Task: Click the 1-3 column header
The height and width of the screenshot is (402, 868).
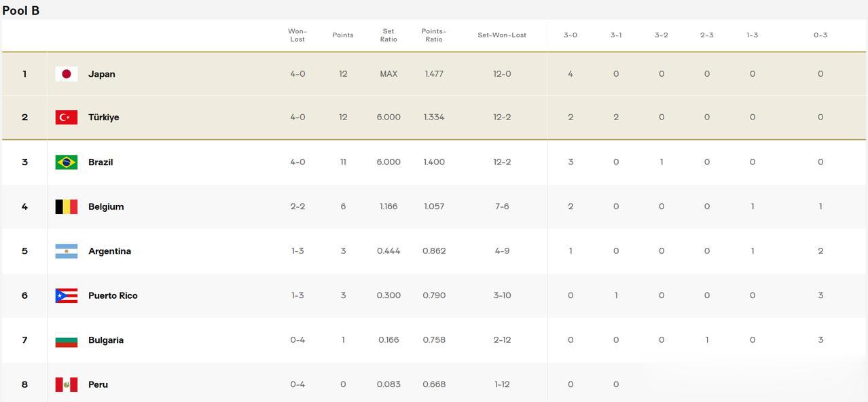Action: pos(753,35)
